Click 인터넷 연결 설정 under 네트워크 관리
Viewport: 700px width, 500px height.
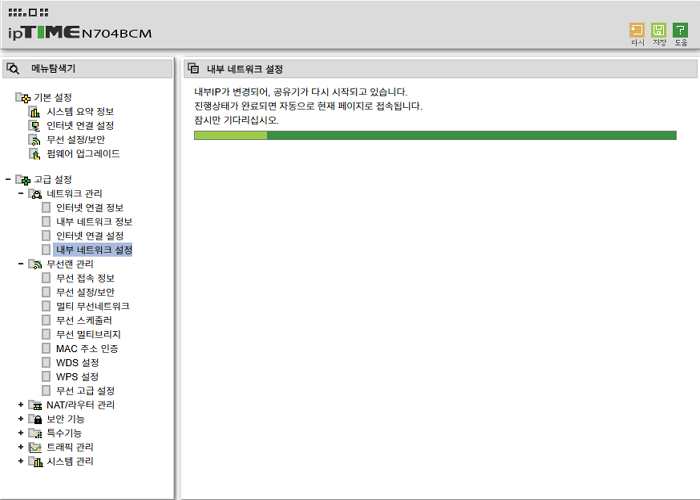(x=90, y=236)
